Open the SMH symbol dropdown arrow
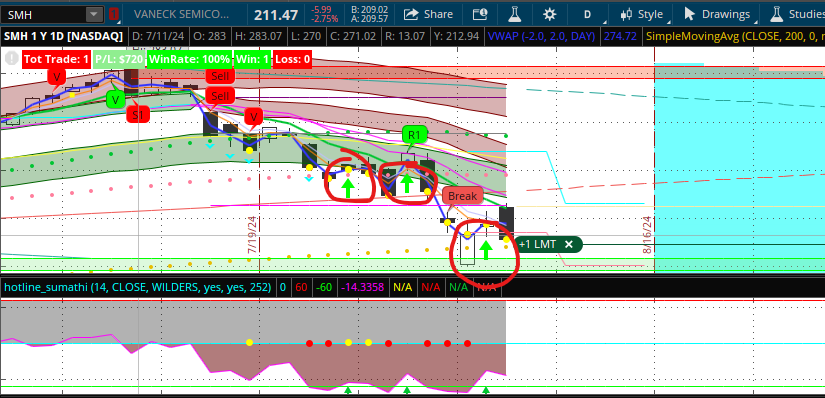 [x=94, y=14]
